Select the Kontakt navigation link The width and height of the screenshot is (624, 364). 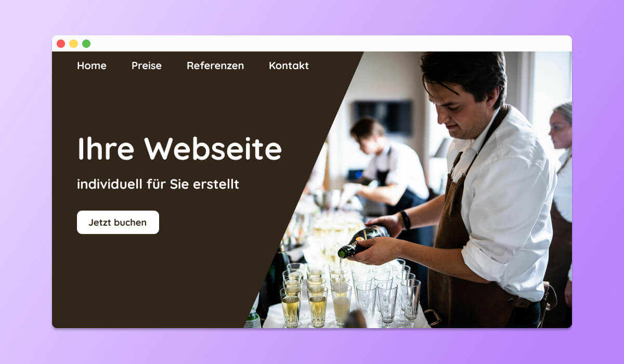tap(289, 66)
